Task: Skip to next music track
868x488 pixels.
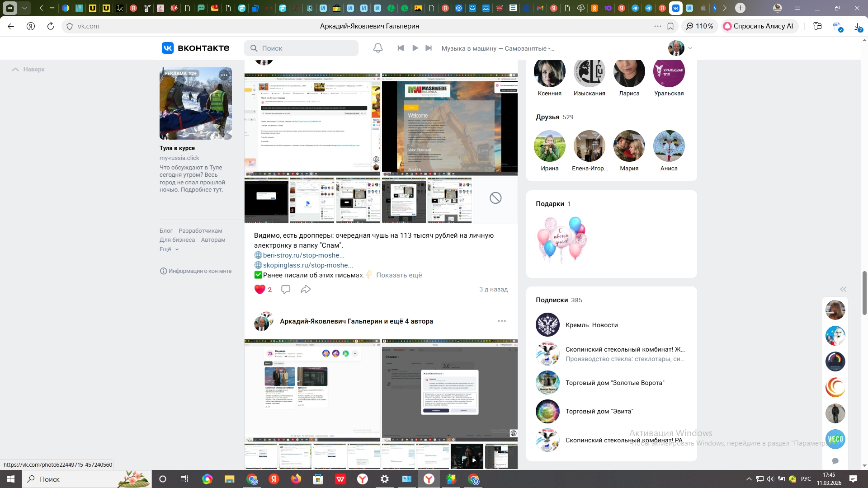Action: pyautogui.click(x=429, y=48)
